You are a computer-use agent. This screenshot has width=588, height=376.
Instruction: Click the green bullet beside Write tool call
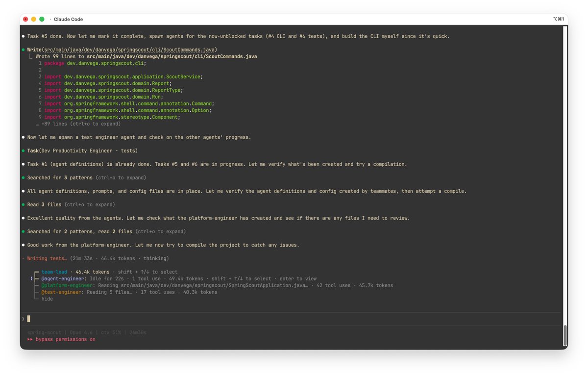[23, 50]
